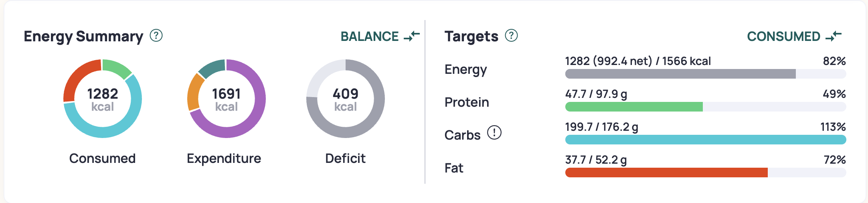Open the Targets help question icon

pos(511,36)
